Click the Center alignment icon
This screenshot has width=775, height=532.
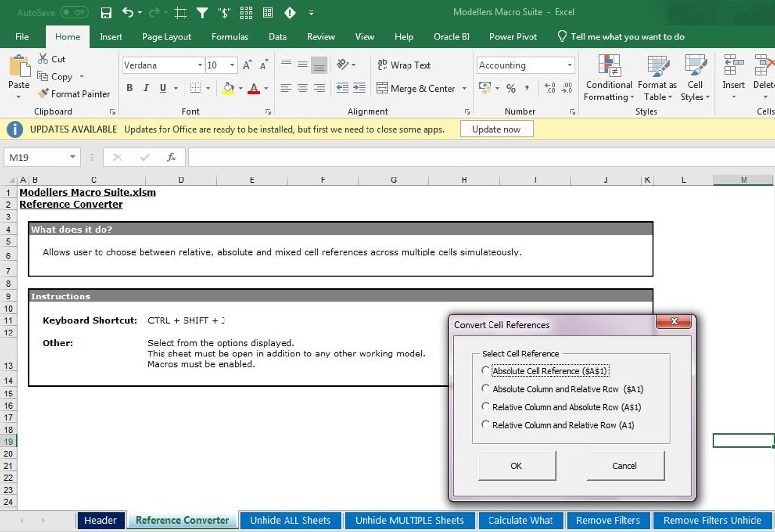[x=303, y=88]
